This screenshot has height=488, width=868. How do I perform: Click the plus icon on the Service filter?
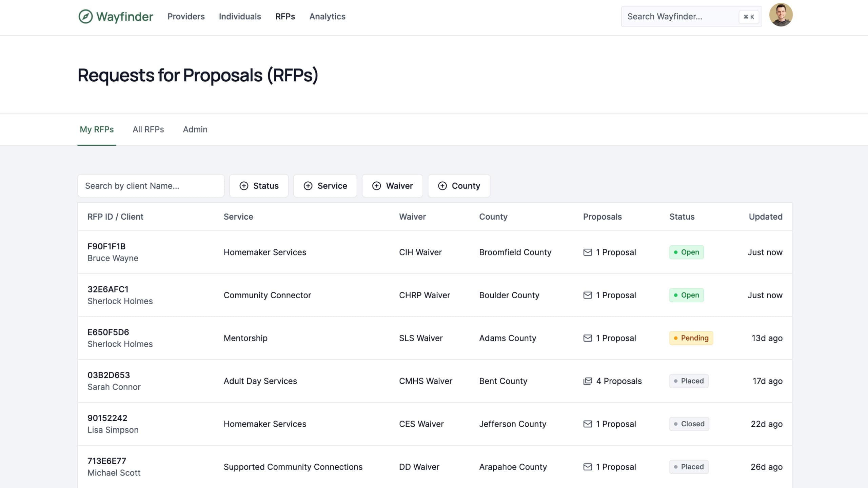309,186
